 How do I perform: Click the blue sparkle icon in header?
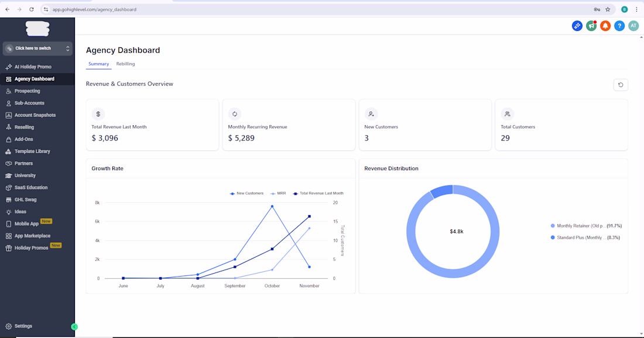click(577, 26)
